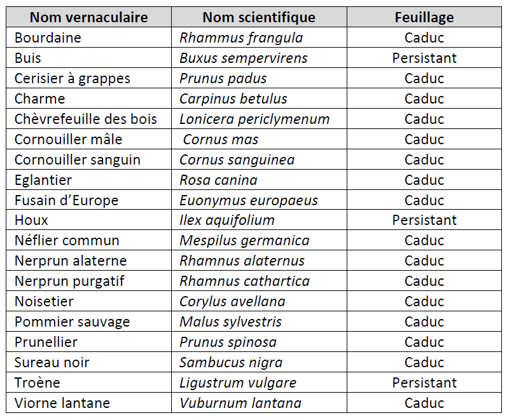Image resolution: width=507 pixels, height=420 pixels.
Task: Click 'Persistant' in the Houx row
Action: (424, 220)
